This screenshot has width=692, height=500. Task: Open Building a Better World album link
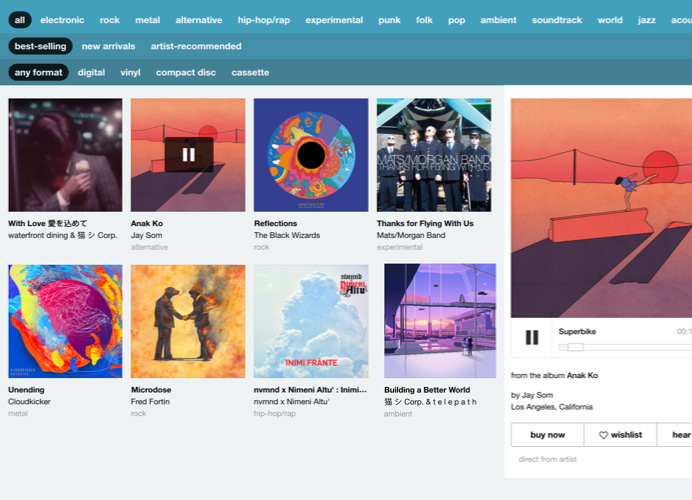427,390
